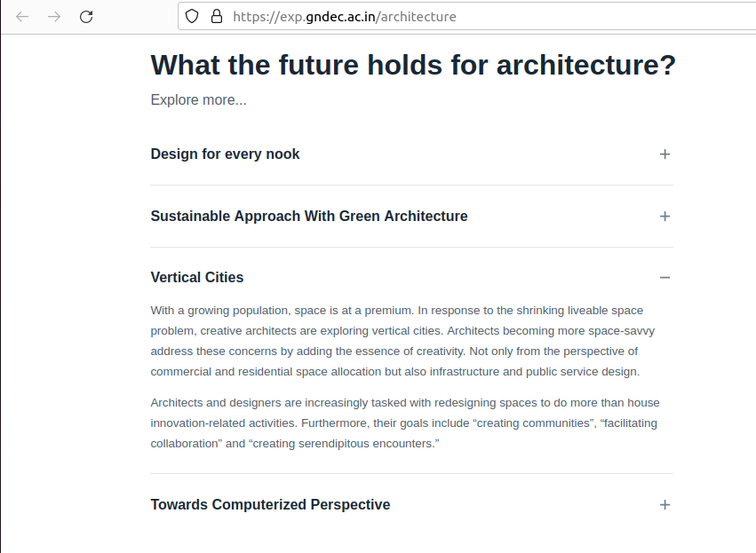The image size is (756, 553).
Task: Click the site security padlock icon
Action: click(216, 17)
